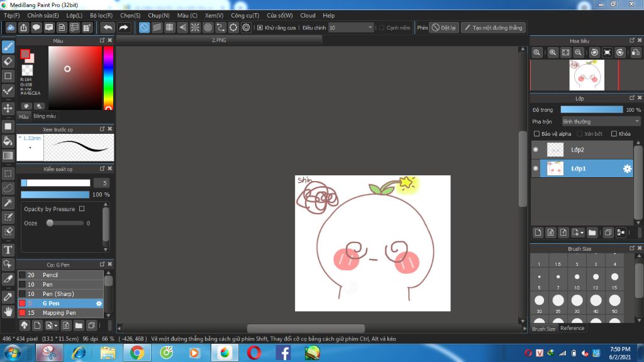Open the Pha trộn blend mode dropdown

click(x=601, y=121)
